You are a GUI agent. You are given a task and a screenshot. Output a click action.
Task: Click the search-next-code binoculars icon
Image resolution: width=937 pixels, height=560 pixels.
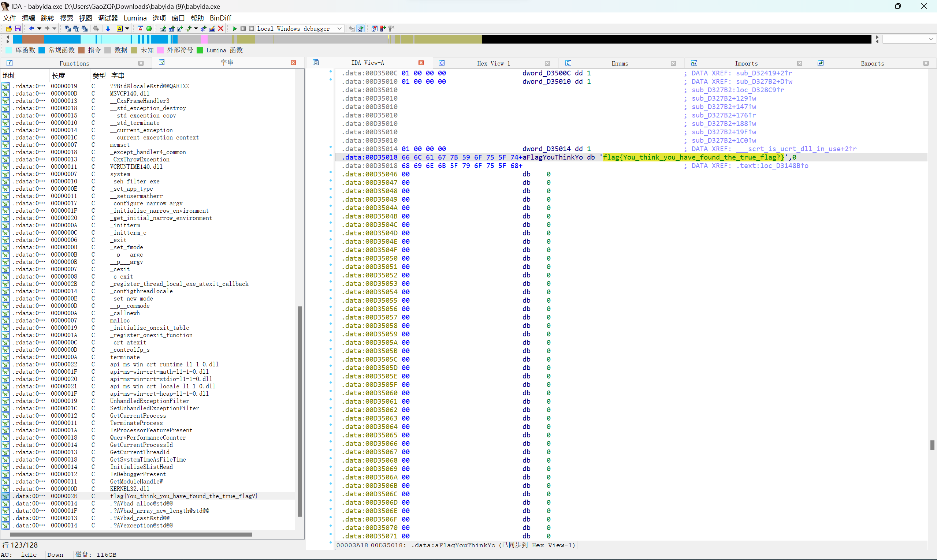pyautogui.click(x=68, y=29)
